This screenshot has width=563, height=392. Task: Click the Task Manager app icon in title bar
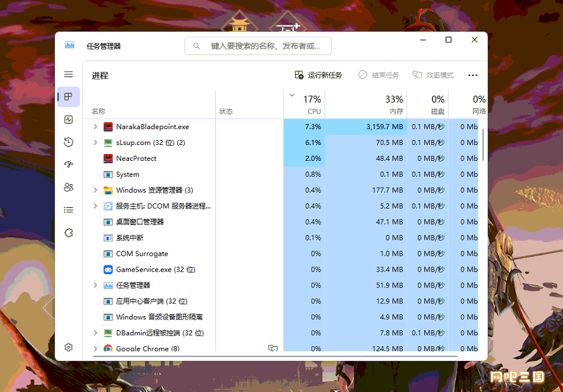click(70, 45)
